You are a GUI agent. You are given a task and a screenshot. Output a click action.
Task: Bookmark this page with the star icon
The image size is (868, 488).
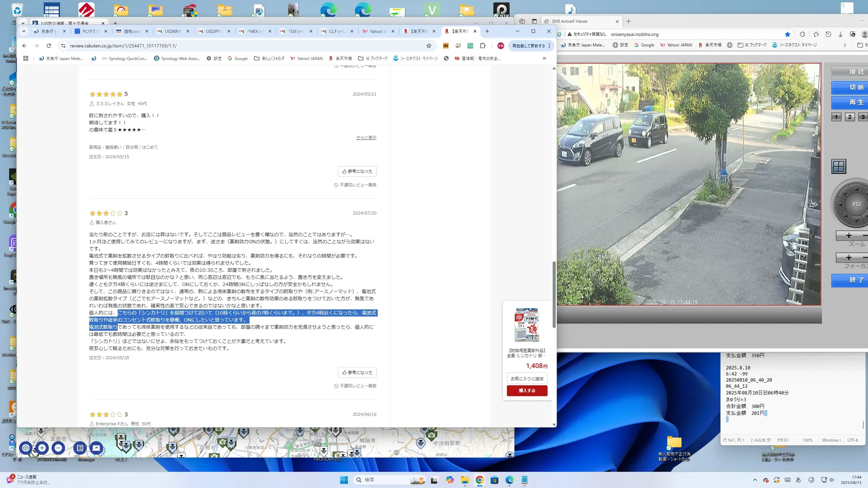pyautogui.click(x=429, y=46)
